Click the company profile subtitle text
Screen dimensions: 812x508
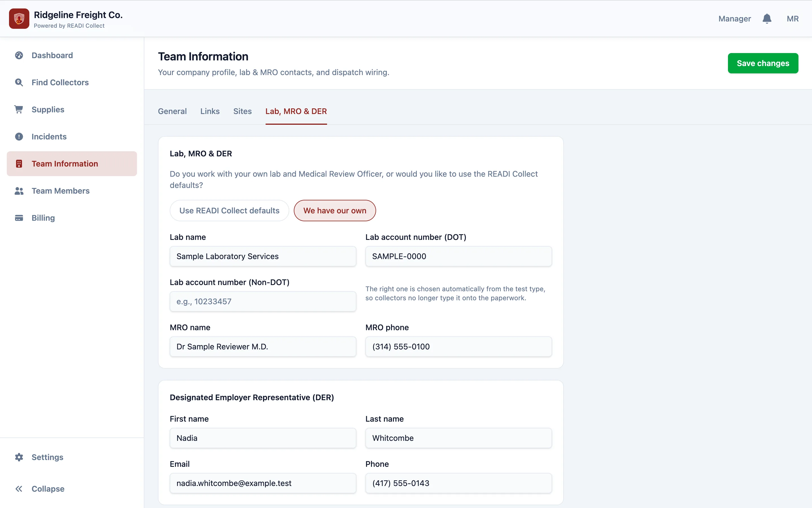[x=273, y=72]
